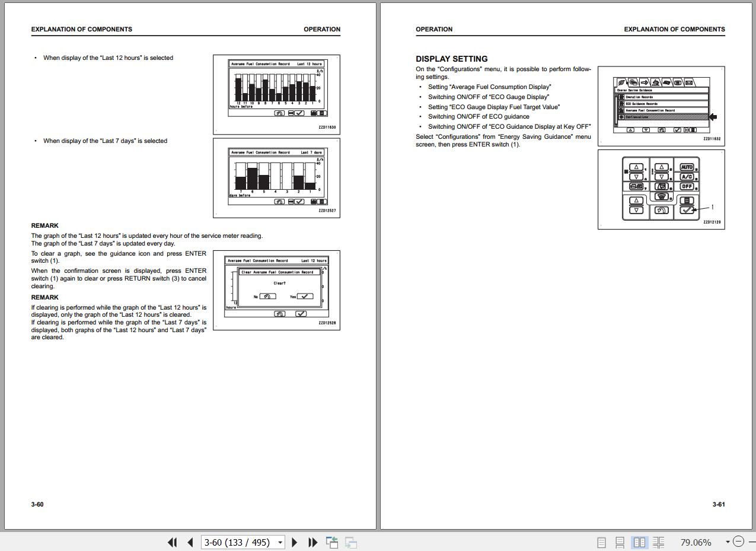Switch to continuous facing pages layout
The height and width of the screenshot is (551, 756).
click(658, 542)
